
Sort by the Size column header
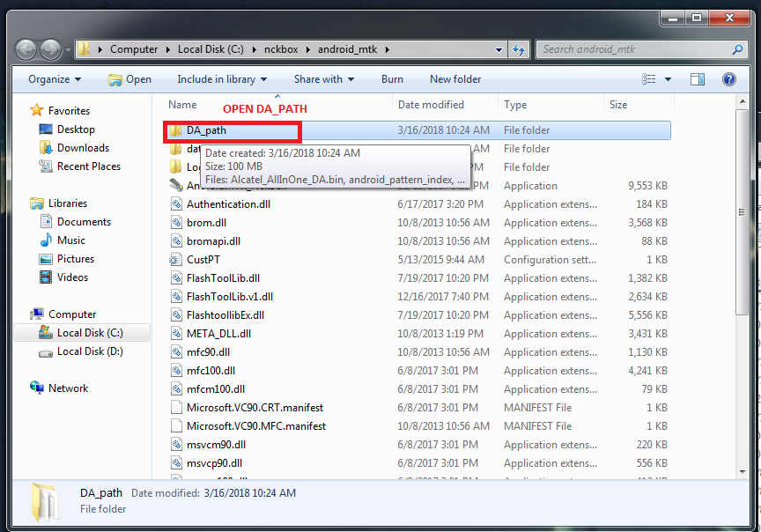point(618,105)
